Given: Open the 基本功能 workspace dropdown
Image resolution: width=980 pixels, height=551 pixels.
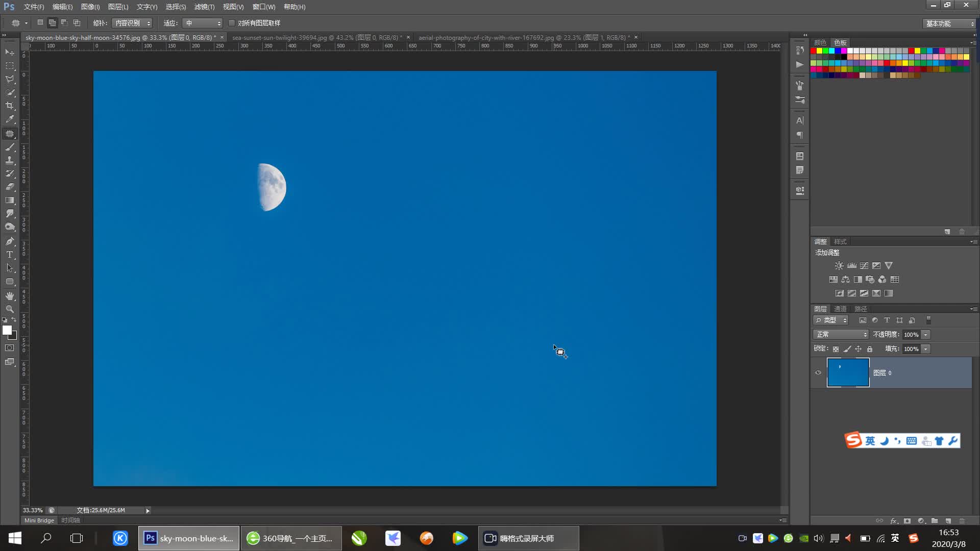Looking at the screenshot, I should click(x=949, y=23).
